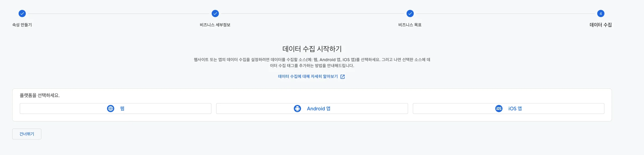Choose the 웹 platform text label

tap(122, 109)
